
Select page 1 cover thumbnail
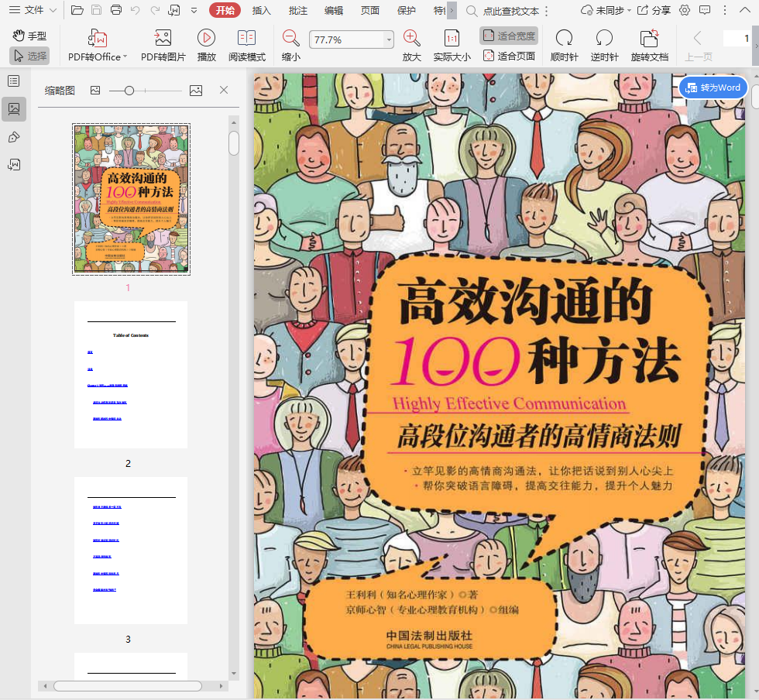coord(131,199)
